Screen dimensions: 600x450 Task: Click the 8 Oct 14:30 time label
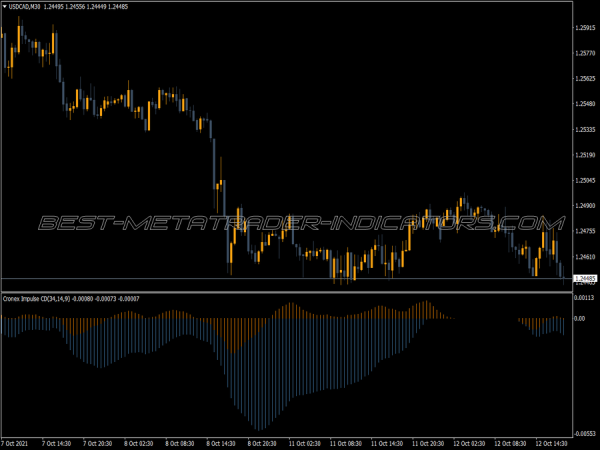click(221, 443)
